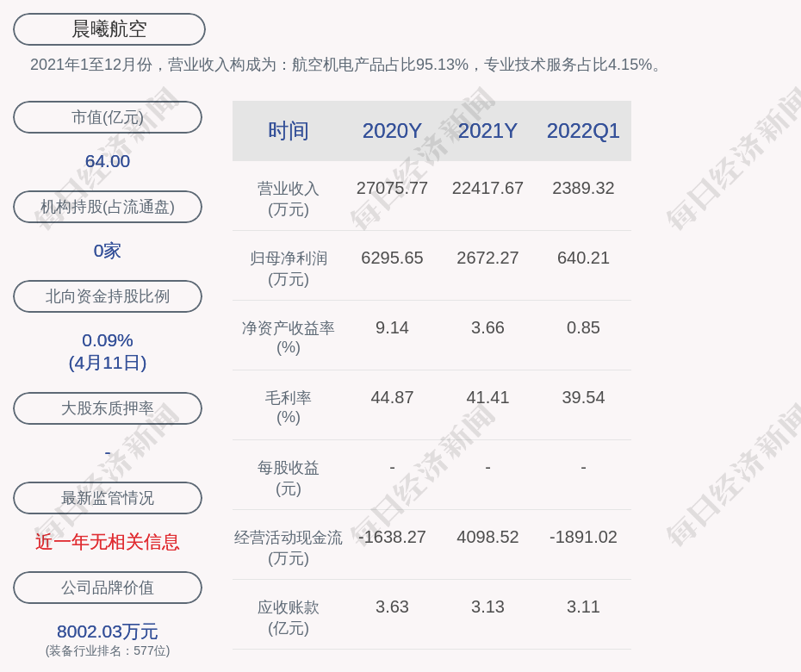Click the 2022Q1 column header
Image resolution: width=801 pixels, height=672 pixels.
pos(583,131)
